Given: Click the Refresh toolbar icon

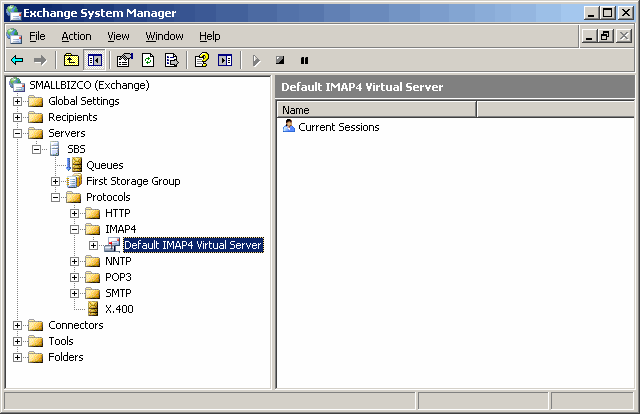Looking at the screenshot, I should (x=148, y=60).
